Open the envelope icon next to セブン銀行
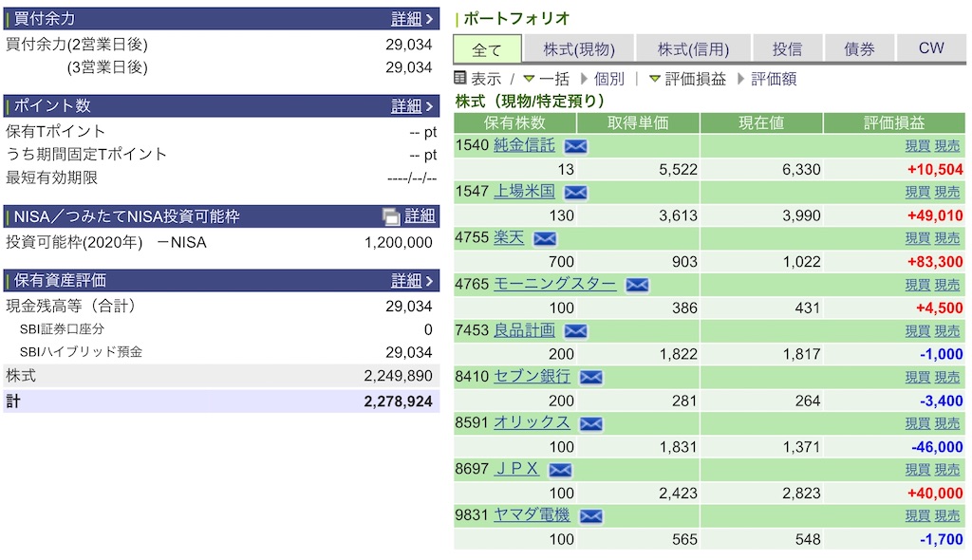Image resolution: width=972 pixels, height=560 pixels. 590,377
